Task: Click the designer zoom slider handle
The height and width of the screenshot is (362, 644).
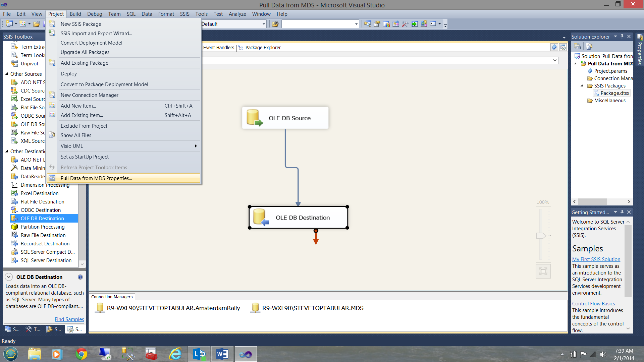Action: pyautogui.click(x=541, y=236)
